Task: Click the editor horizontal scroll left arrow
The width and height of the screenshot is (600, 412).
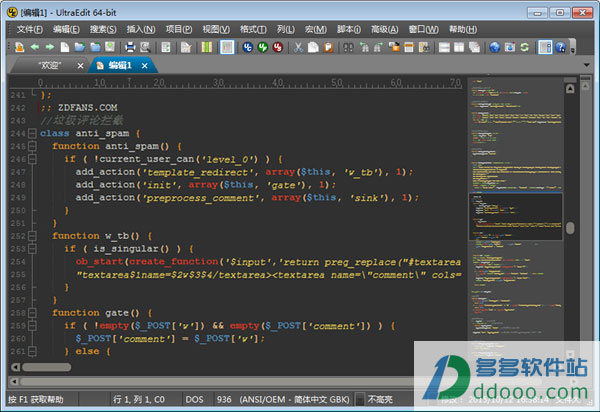Action: (15, 367)
